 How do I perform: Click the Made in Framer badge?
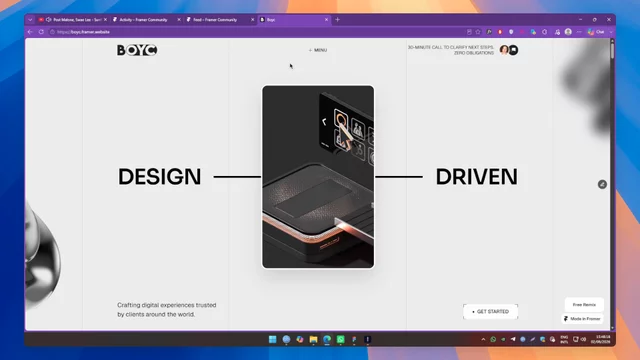tap(582, 319)
